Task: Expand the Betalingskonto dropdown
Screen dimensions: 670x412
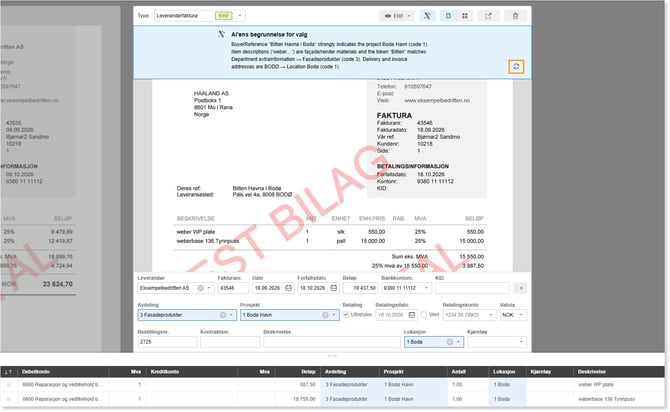Action: coord(491,315)
